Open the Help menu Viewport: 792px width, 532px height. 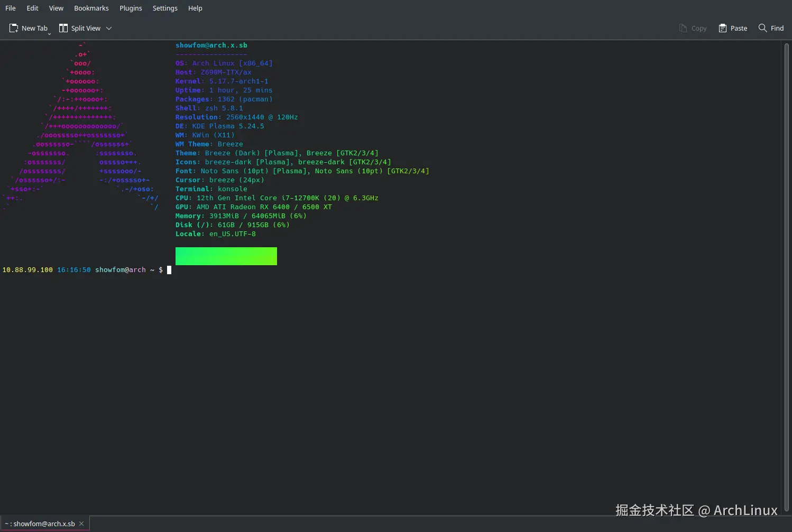(x=195, y=8)
